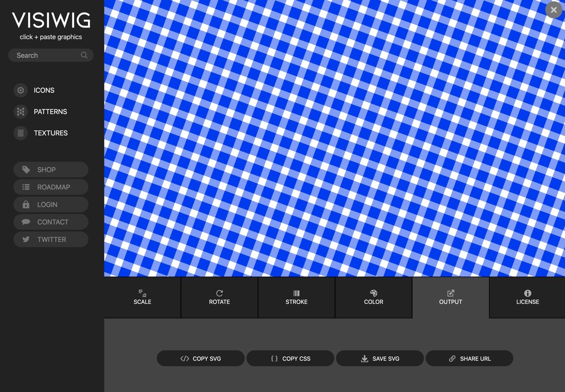Open Patterns via its dotted icon
This screenshot has width=565, height=392.
point(21,112)
